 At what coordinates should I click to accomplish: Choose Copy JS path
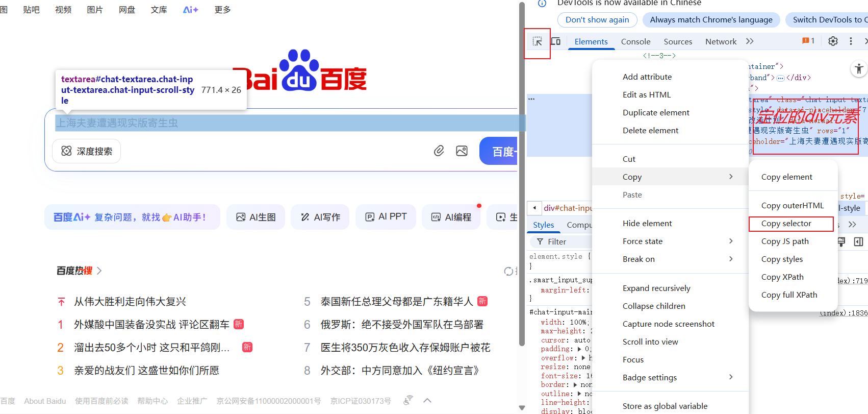point(793,241)
